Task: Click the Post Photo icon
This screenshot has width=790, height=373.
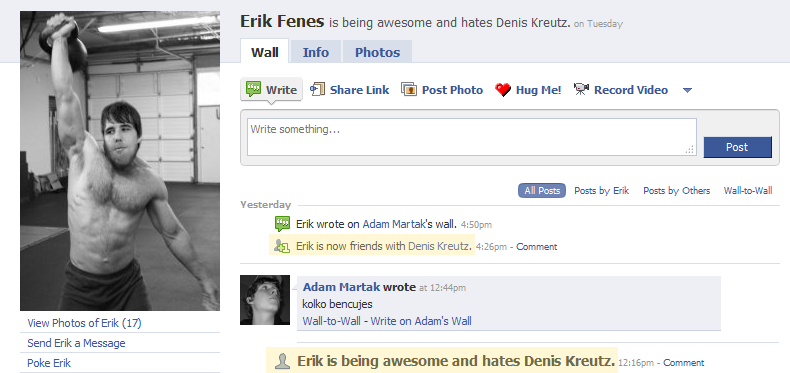Action: click(x=409, y=90)
